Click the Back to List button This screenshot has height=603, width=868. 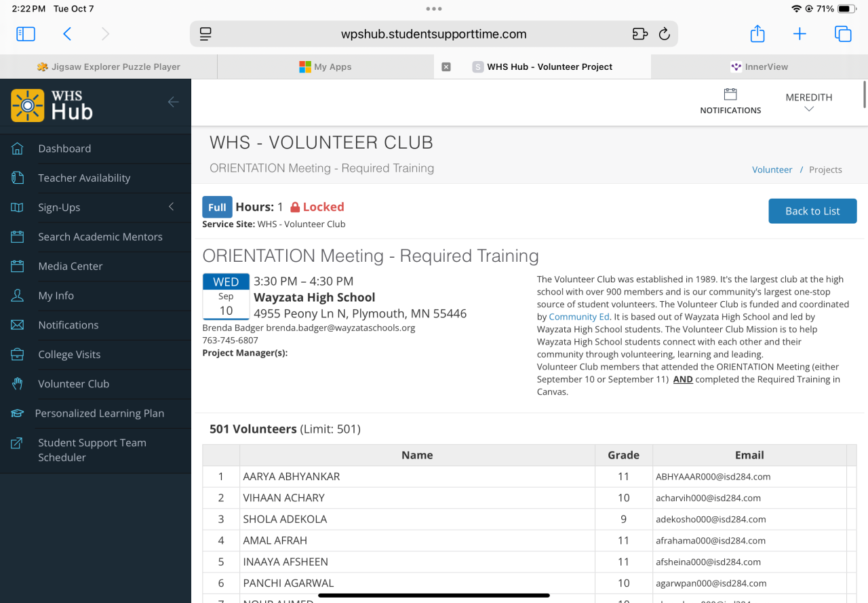tap(812, 211)
